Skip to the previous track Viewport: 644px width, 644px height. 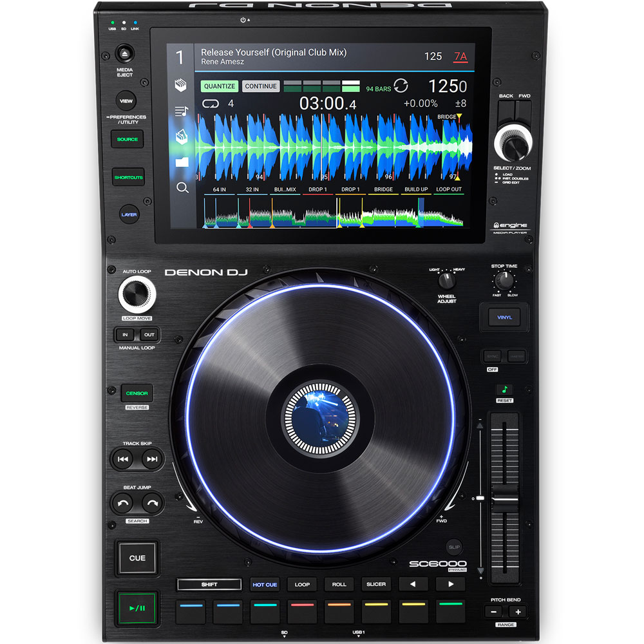coord(123,459)
